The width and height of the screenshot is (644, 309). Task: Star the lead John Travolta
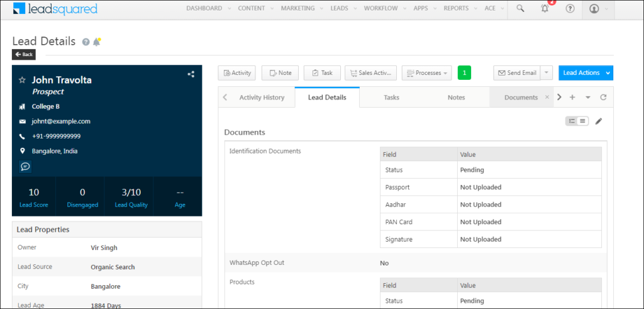[x=22, y=80]
